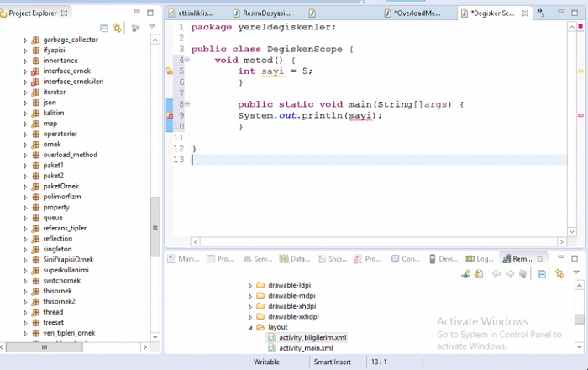Open the Con... (Console) view tab
The width and height of the screenshot is (588, 370).
[x=406, y=259]
